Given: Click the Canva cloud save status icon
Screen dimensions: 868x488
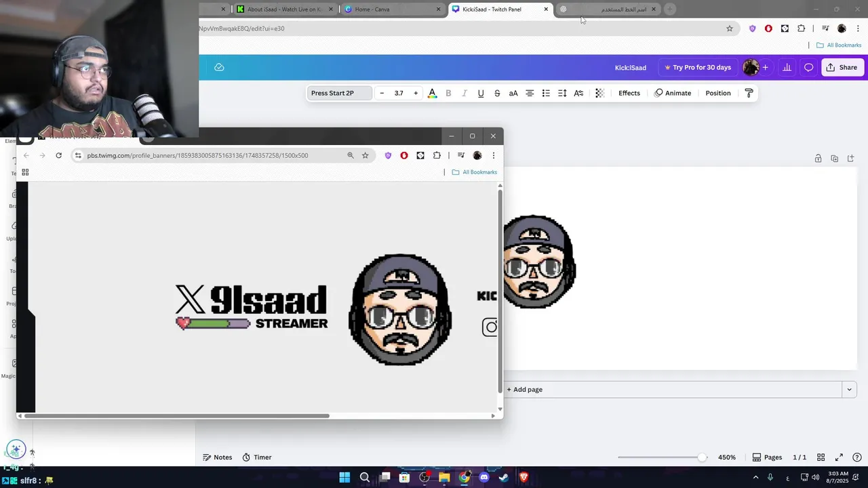Looking at the screenshot, I should [219, 67].
